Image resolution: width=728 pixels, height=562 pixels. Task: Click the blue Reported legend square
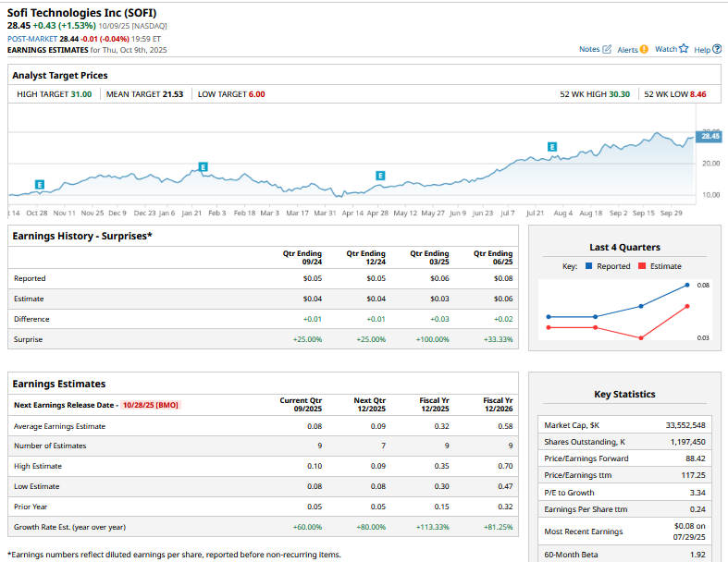pos(588,266)
